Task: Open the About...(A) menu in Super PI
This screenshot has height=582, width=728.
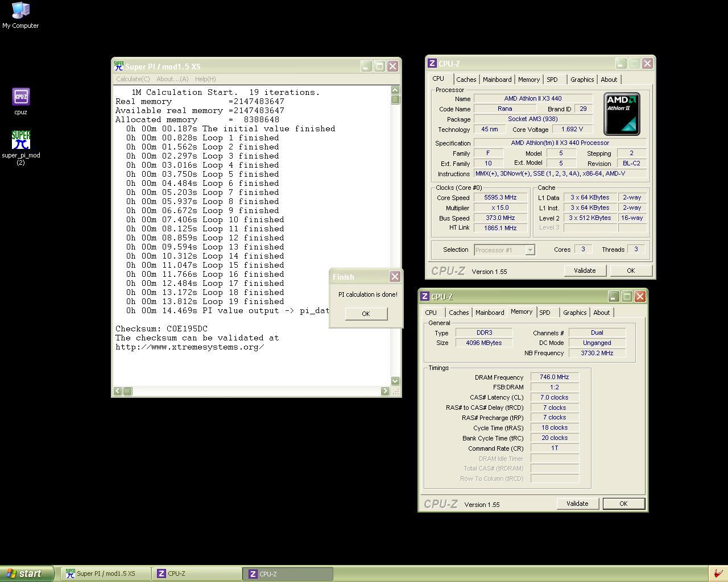Action: coord(172,79)
